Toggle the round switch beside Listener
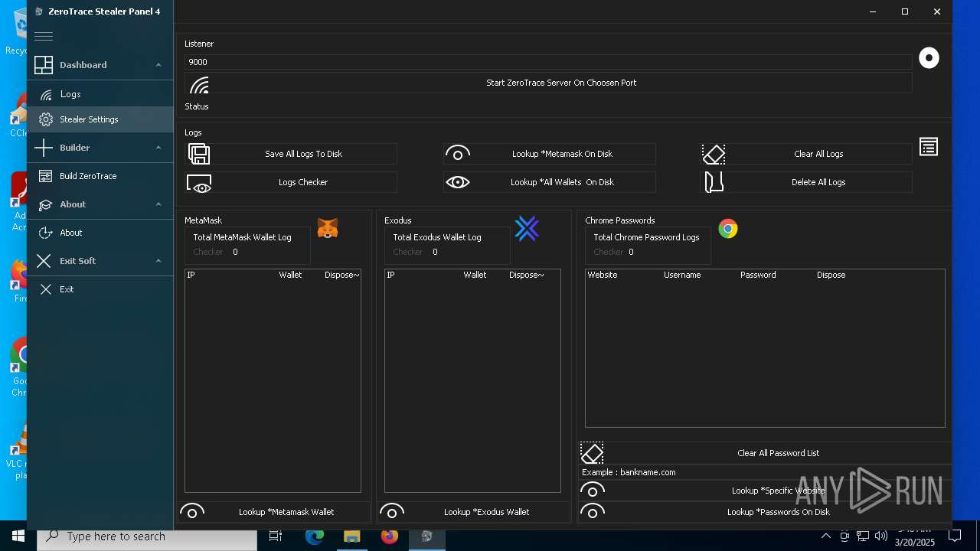Image resolution: width=980 pixels, height=551 pixels. click(x=929, y=58)
